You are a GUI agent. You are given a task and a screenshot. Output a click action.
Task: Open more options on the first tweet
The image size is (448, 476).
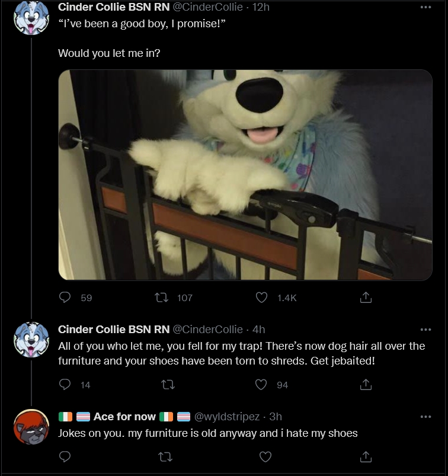[x=425, y=7]
